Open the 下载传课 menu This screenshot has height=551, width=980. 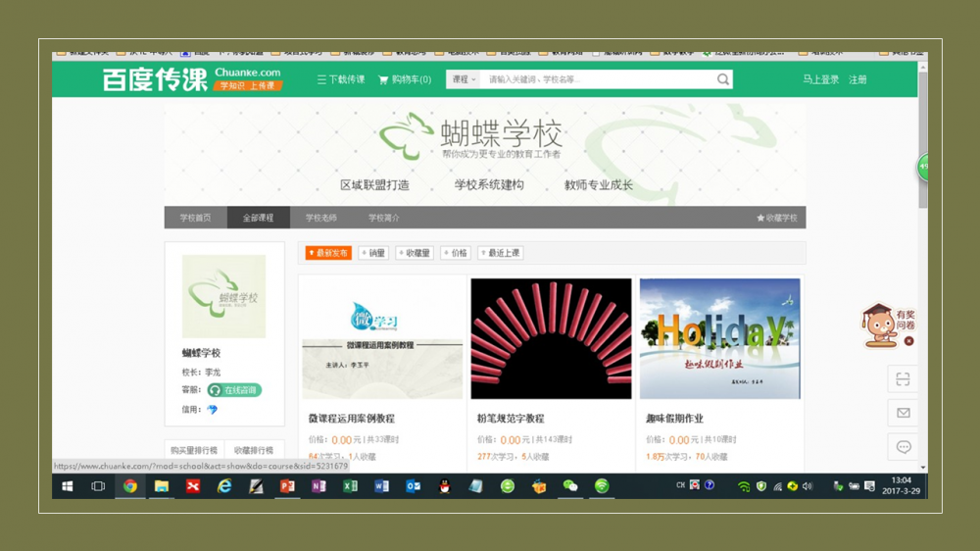point(341,79)
